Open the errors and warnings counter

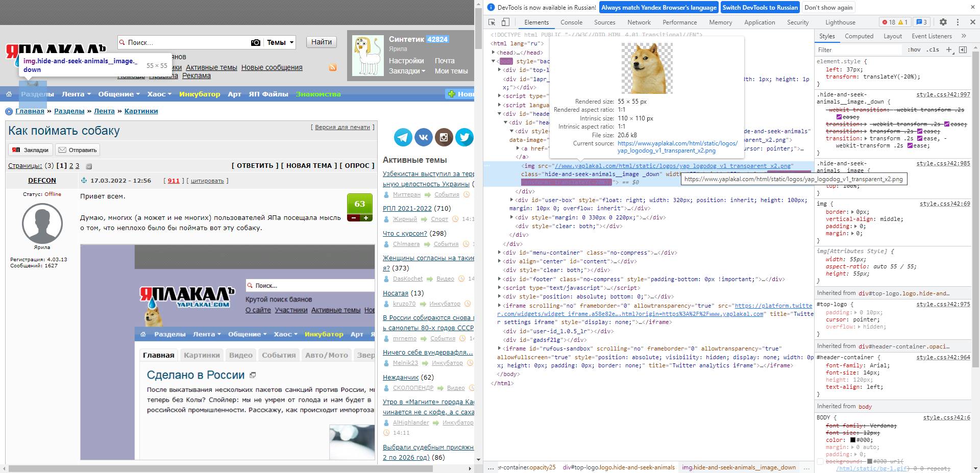tap(895, 22)
